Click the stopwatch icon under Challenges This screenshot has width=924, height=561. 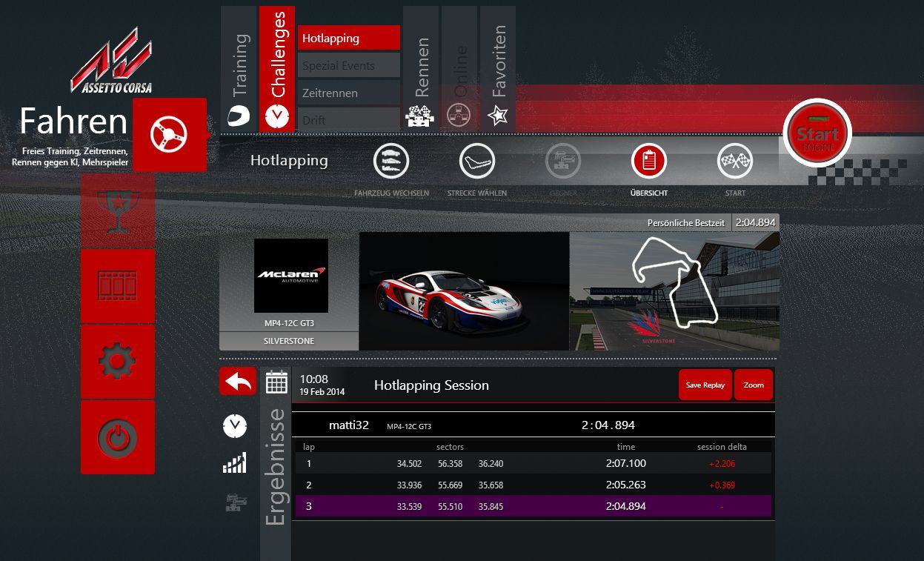click(277, 116)
